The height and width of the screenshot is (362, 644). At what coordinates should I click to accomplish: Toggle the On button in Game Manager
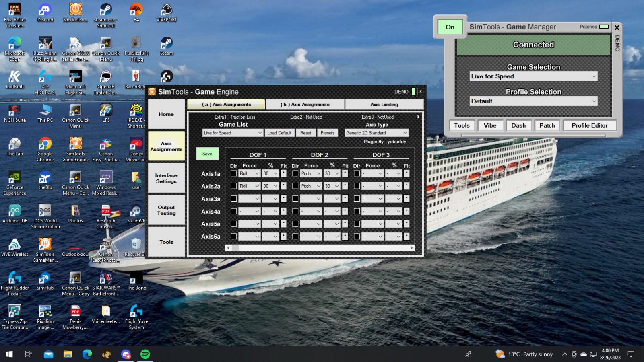click(450, 27)
